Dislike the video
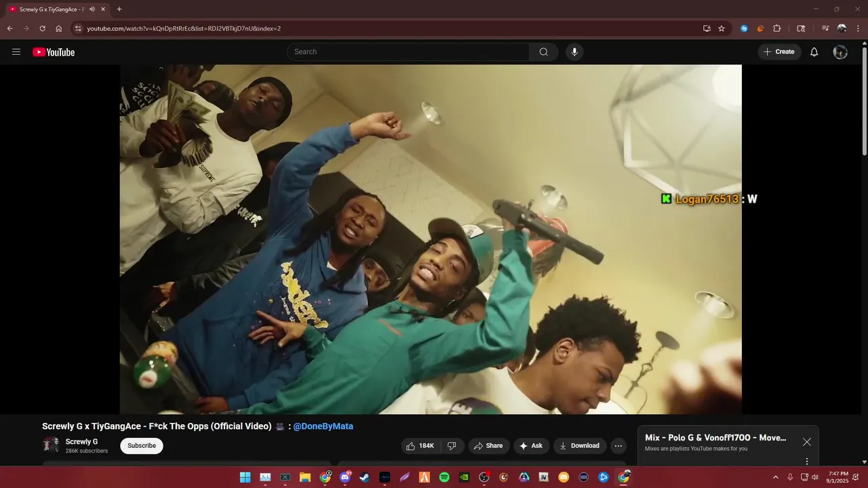The width and height of the screenshot is (868, 488). [452, 445]
